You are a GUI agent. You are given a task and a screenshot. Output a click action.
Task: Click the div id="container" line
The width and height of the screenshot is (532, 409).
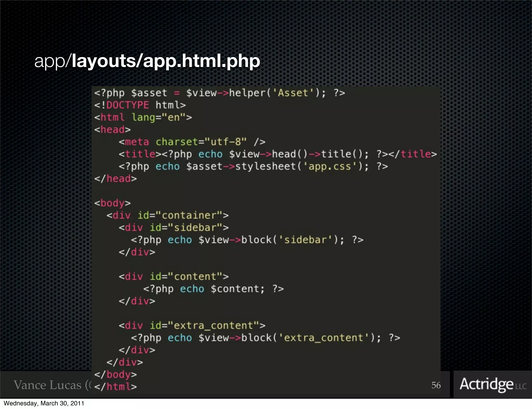(167, 215)
